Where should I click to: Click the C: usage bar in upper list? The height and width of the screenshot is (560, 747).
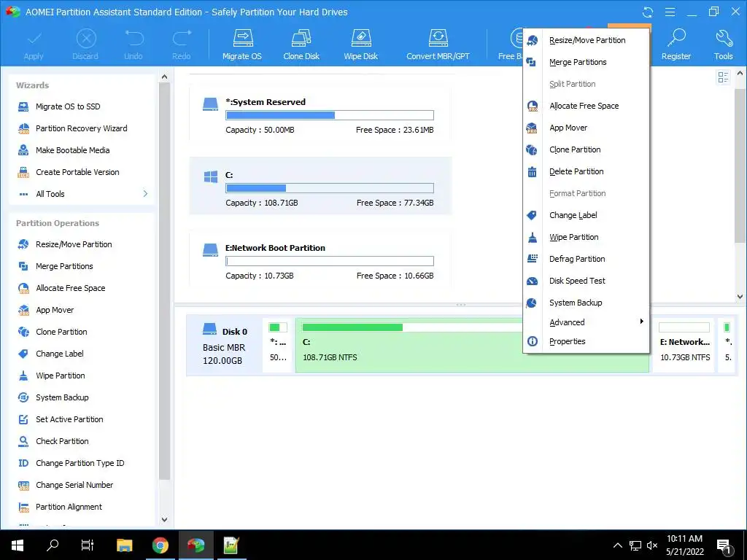coord(330,188)
